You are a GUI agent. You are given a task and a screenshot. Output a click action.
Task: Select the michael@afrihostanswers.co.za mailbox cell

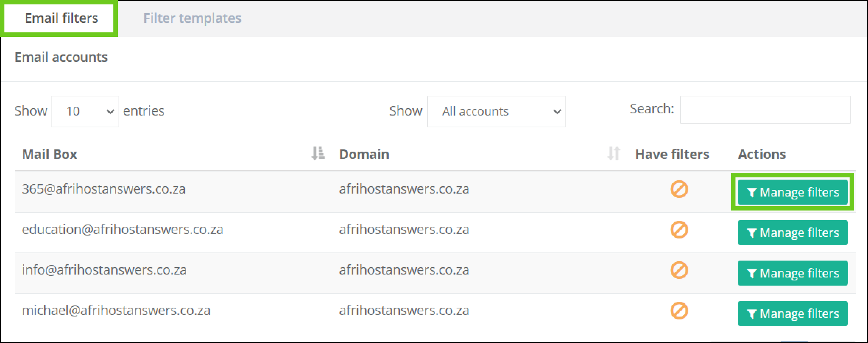click(x=116, y=311)
